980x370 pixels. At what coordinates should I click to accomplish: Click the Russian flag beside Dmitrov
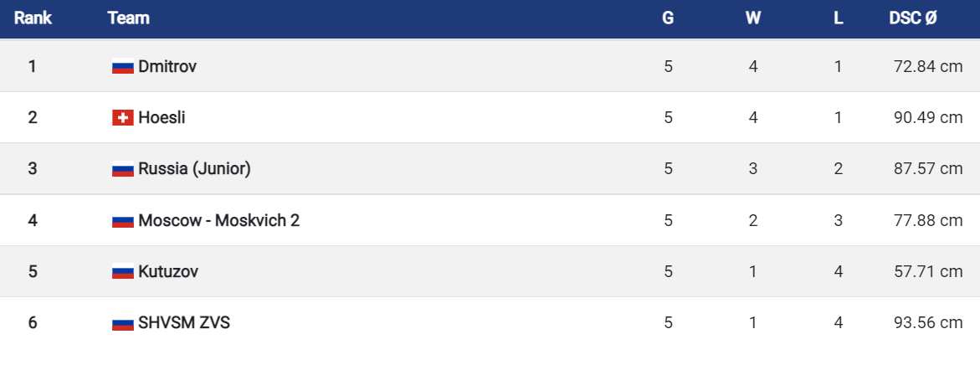tap(123, 66)
